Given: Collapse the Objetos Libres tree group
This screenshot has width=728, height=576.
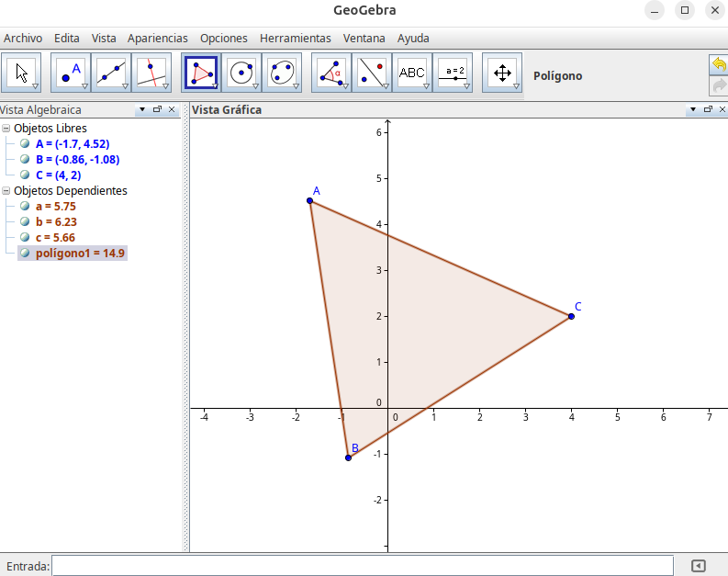Looking at the screenshot, I should 6,129.
